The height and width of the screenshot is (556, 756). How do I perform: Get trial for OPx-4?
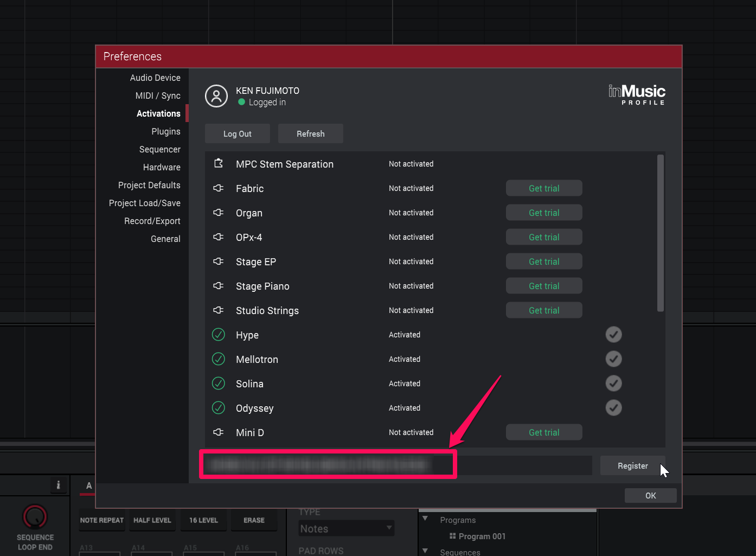544,237
